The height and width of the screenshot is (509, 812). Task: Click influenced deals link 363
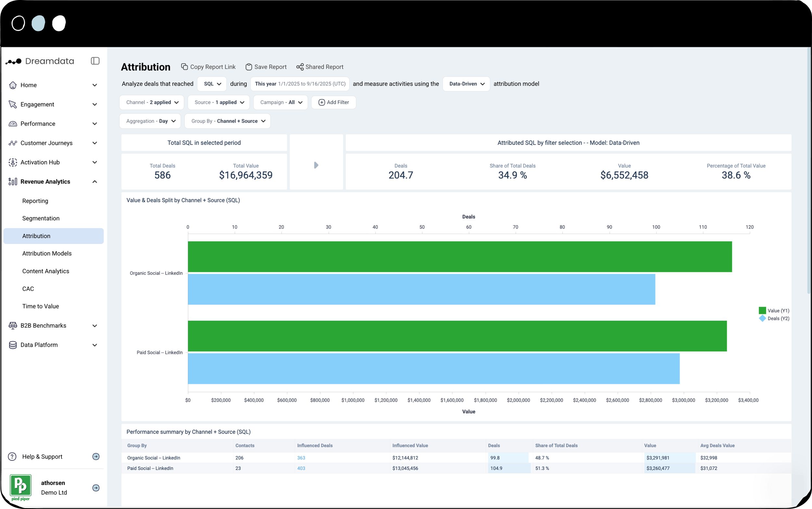[301, 458]
